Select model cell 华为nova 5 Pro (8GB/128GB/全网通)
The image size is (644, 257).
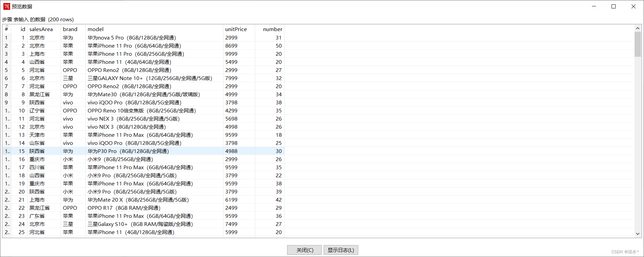coord(132,37)
